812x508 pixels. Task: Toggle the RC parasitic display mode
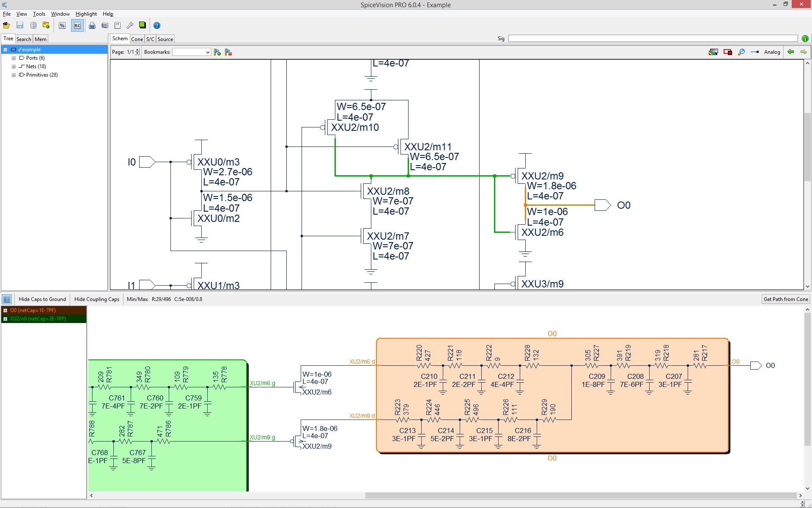[x=77, y=25]
